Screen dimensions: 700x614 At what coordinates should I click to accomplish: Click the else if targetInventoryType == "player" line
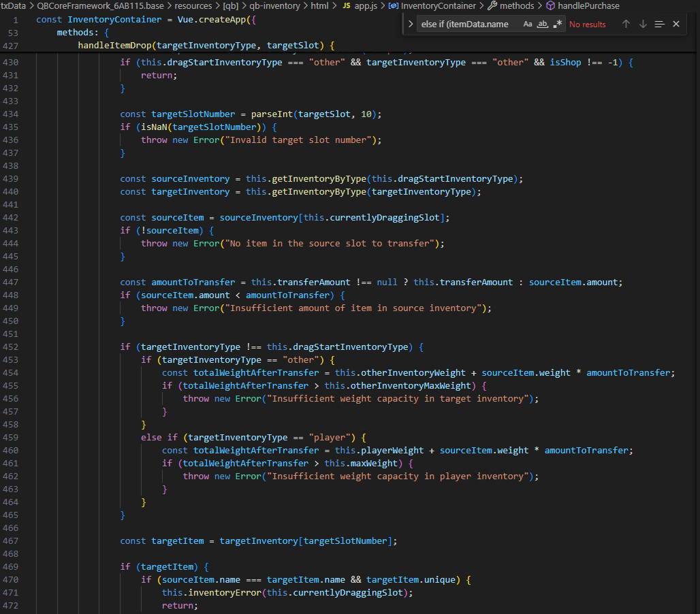(x=253, y=438)
